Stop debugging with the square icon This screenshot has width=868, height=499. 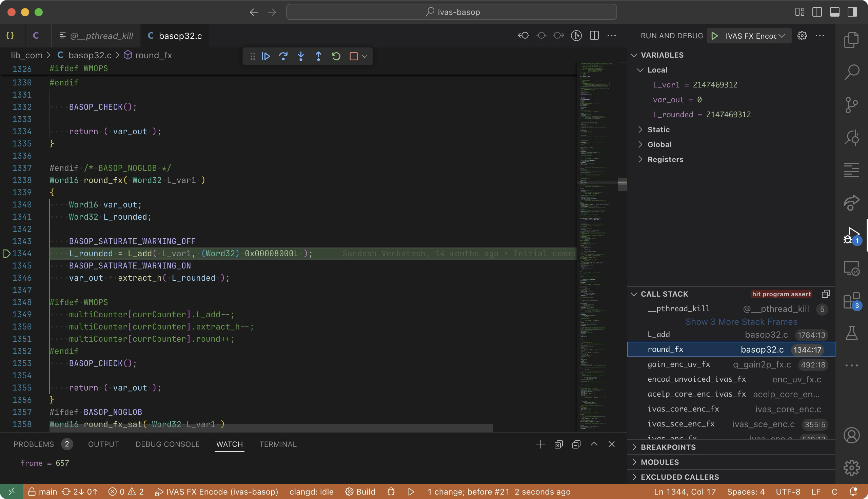coord(353,56)
